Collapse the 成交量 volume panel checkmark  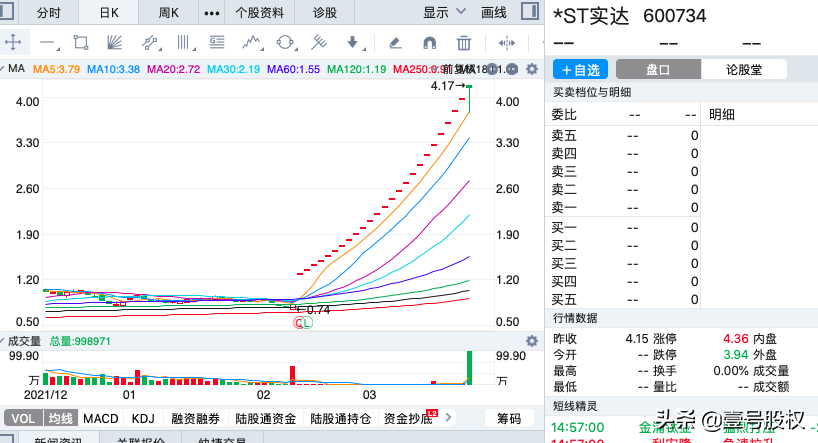pyautogui.click(x=3, y=341)
